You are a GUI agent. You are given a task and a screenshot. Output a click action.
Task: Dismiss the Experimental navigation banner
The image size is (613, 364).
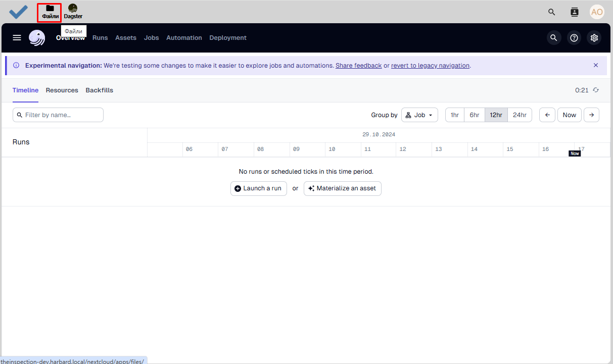[x=596, y=65]
